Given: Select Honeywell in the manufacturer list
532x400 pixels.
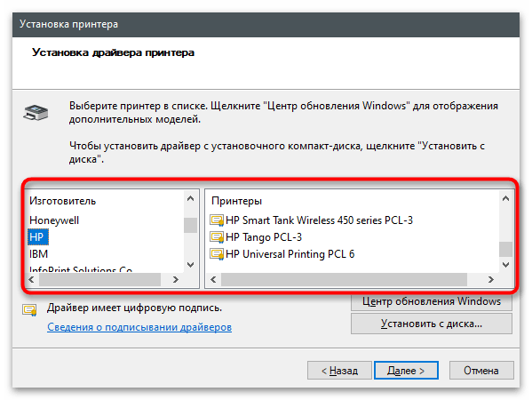Looking at the screenshot, I should tap(54, 220).
